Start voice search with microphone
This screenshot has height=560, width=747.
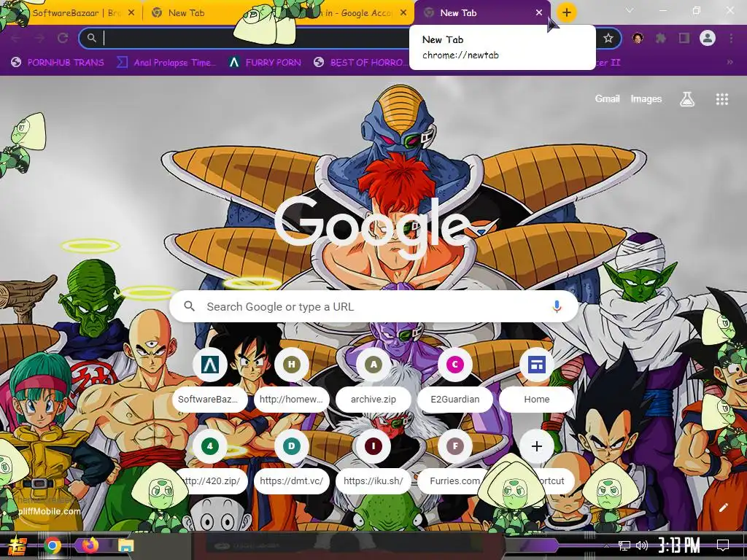(x=557, y=306)
